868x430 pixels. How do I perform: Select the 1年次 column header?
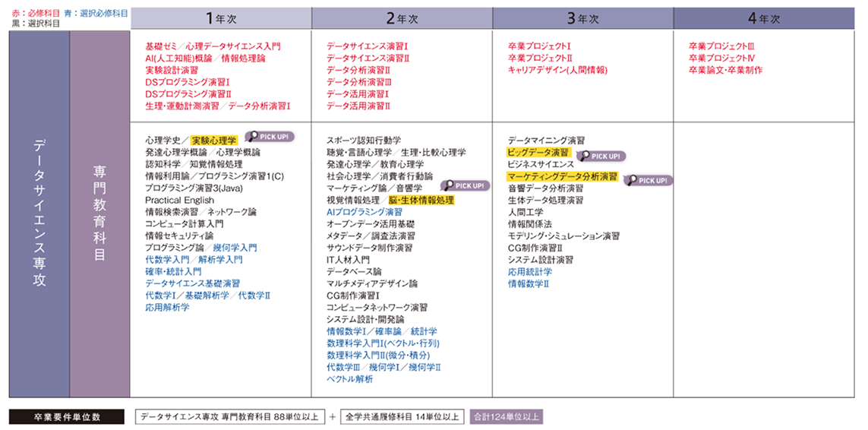[x=221, y=18]
